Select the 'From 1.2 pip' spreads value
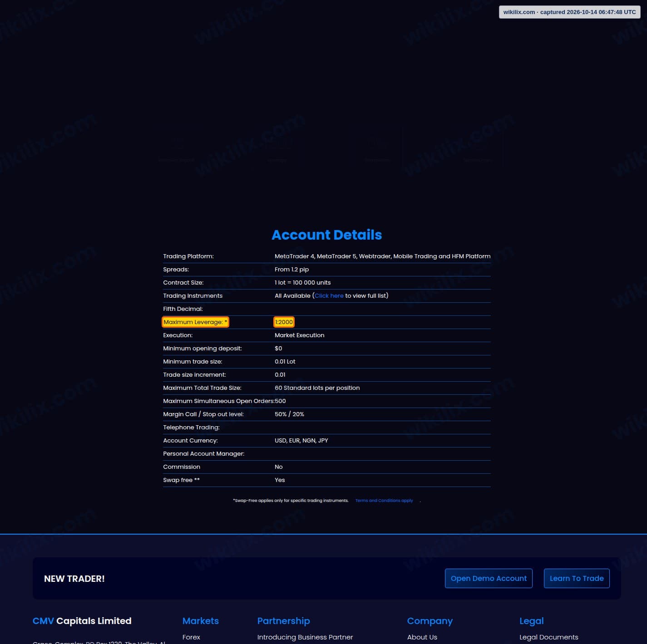 [291, 269]
